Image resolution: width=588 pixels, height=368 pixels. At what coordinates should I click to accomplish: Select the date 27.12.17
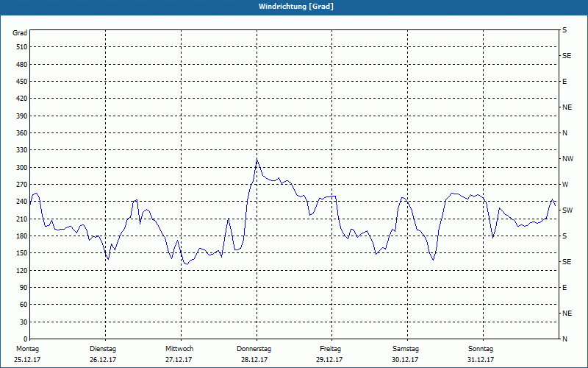[x=179, y=360]
